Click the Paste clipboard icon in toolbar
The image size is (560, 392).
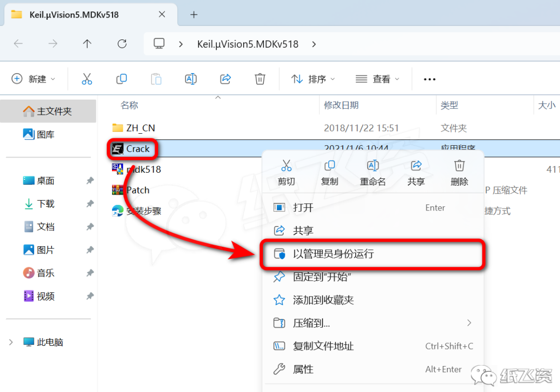pyautogui.click(x=156, y=79)
